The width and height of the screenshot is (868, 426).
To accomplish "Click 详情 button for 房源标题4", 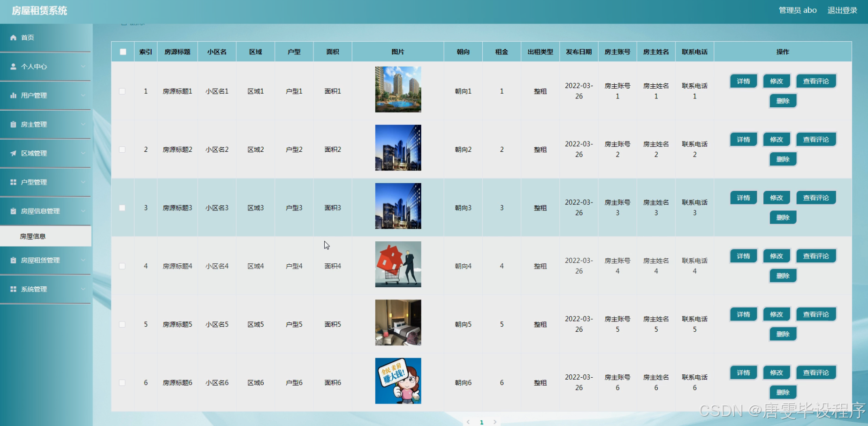I will click(x=743, y=256).
